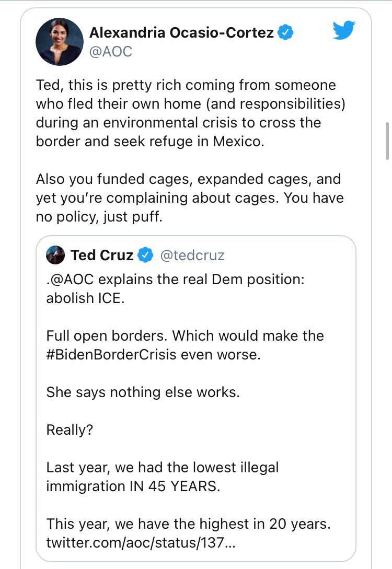Open Ted Cruz's small avatar
This screenshot has width=392, height=569.
[55, 255]
